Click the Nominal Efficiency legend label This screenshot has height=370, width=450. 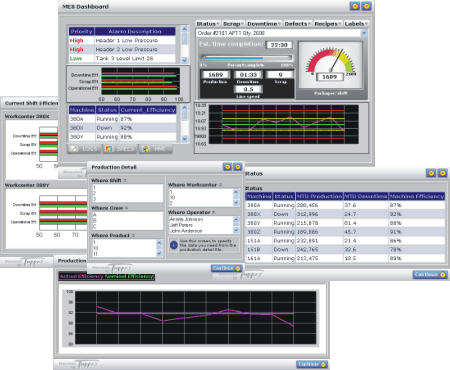(129, 276)
